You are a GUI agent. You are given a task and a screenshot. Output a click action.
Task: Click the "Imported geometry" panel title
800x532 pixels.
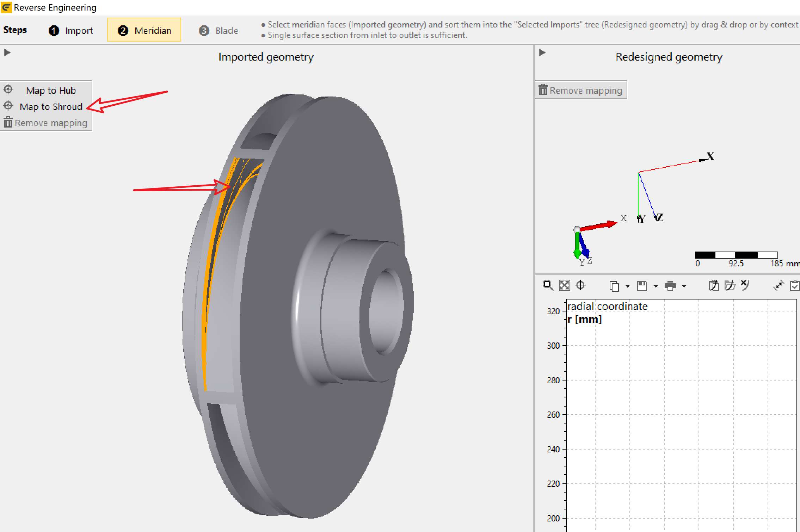[266, 57]
